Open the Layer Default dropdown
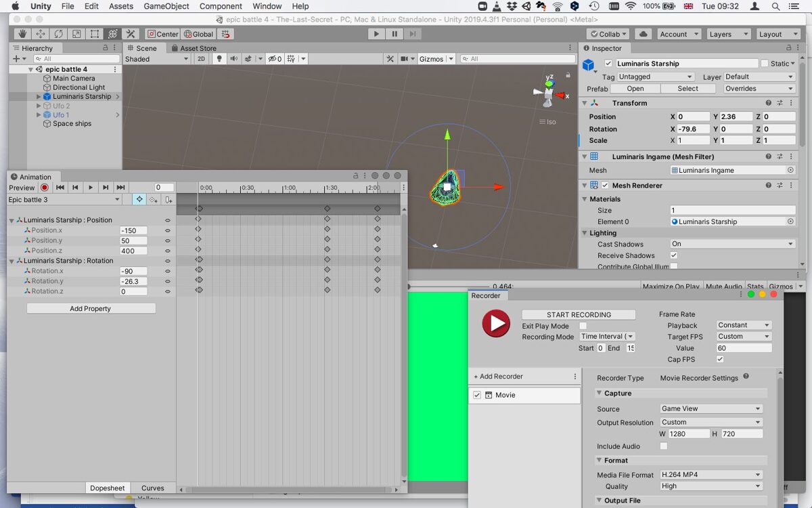Screen dimensions: 812x508 (759, 77)
